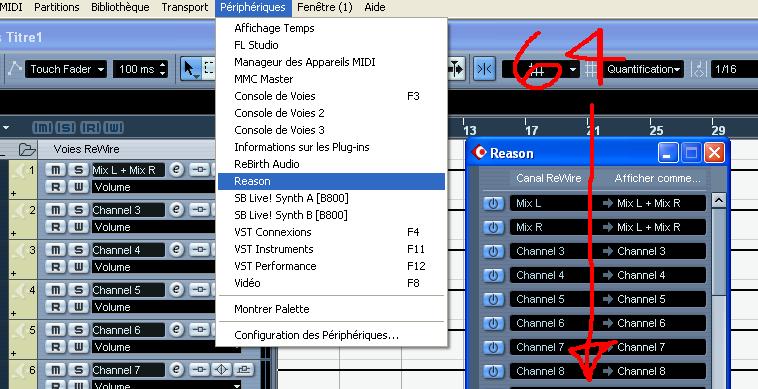Viewport: 758px width, 389px height.
Task: Open the Transport menu
Action: pyautogui.click(x=185, y=7)
